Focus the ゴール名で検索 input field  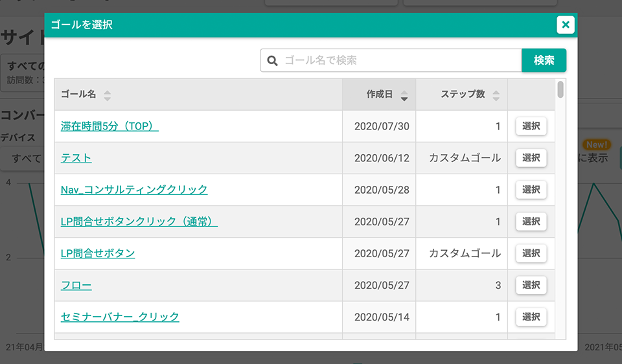pyautogui.click(x=391, y=60)
